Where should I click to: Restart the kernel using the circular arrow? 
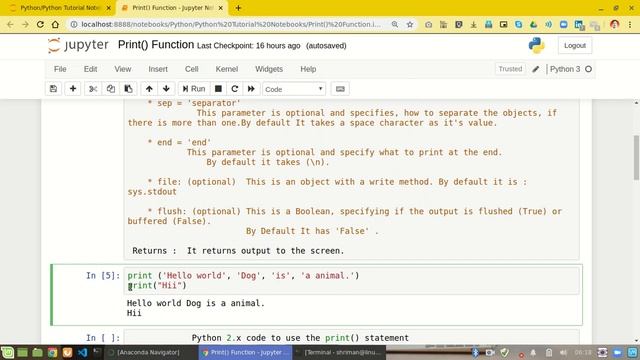[235, 89]
